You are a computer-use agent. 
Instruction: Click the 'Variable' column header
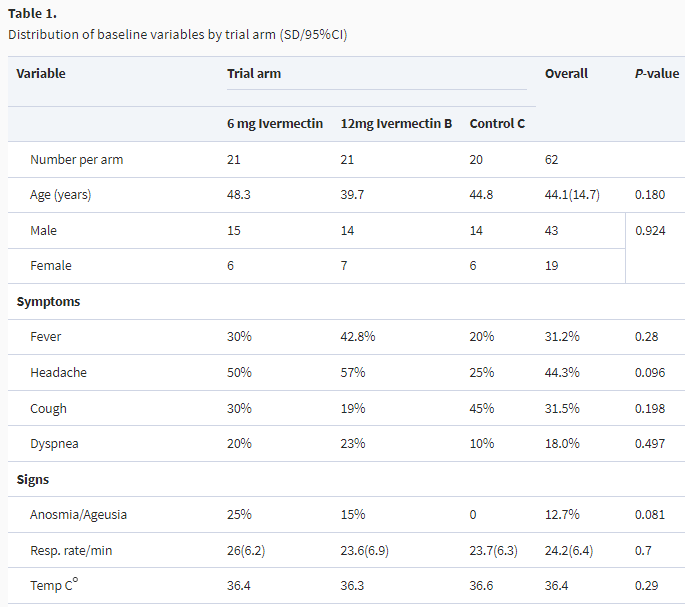(41, 73)
